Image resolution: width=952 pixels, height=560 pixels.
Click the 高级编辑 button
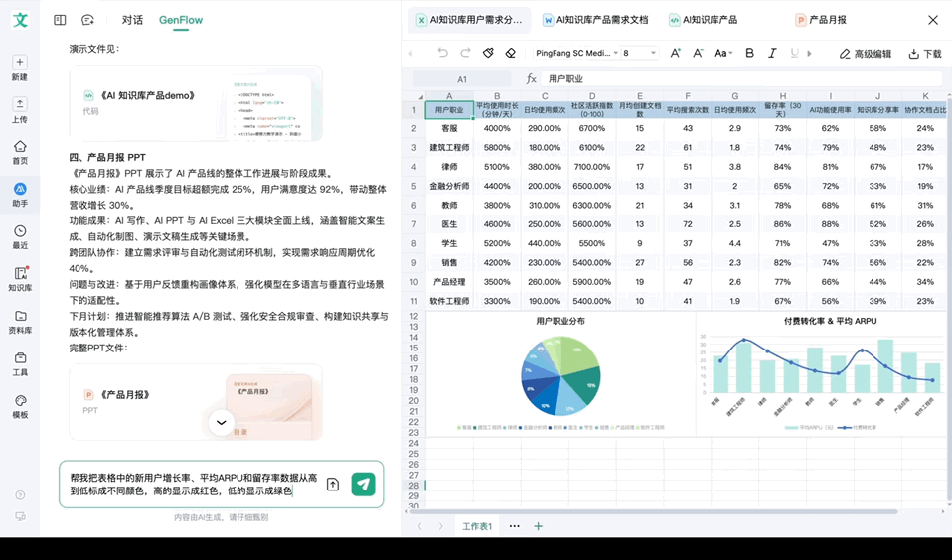866,54
